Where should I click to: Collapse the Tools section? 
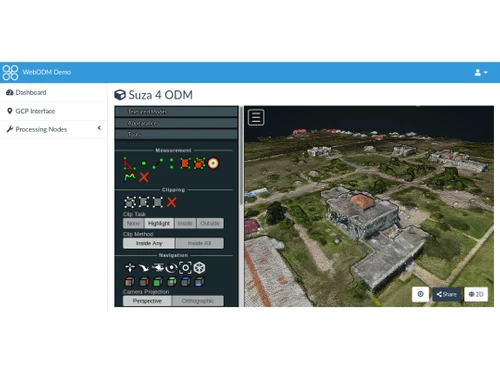pyautogui.click(x=176, y=134)
